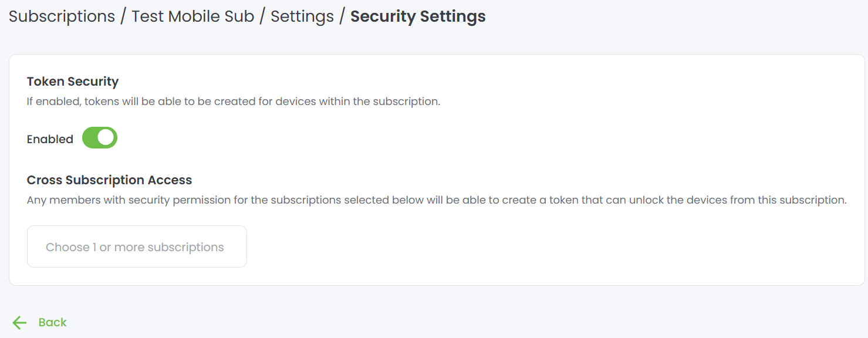Click the Token Security description sentence

point(233,102)
